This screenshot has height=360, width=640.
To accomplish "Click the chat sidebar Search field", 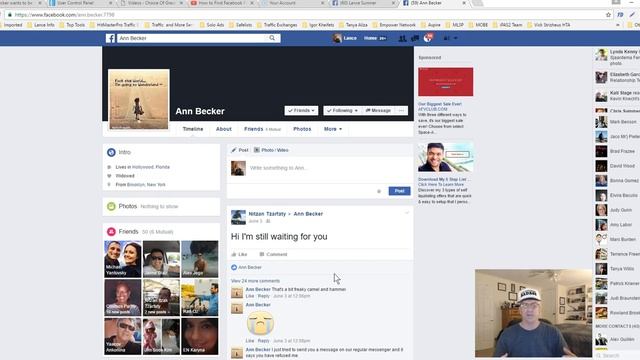I will pos(618,356).
